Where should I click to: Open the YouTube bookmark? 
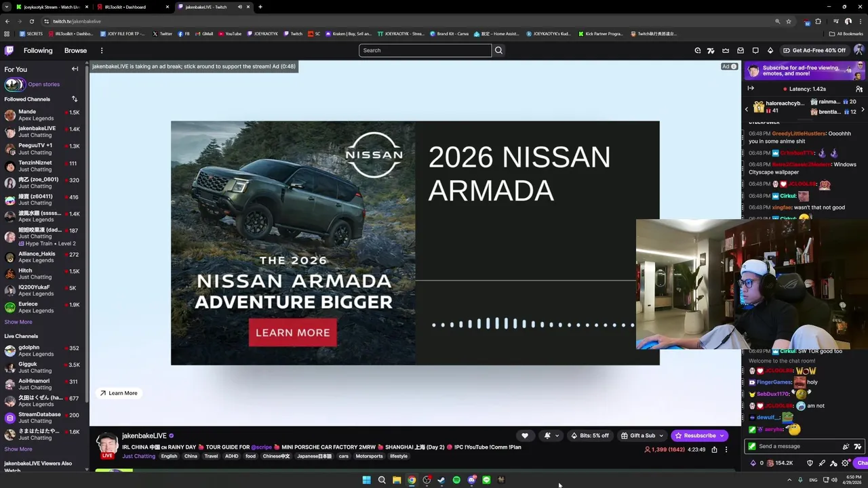click(x=229, y=33)
